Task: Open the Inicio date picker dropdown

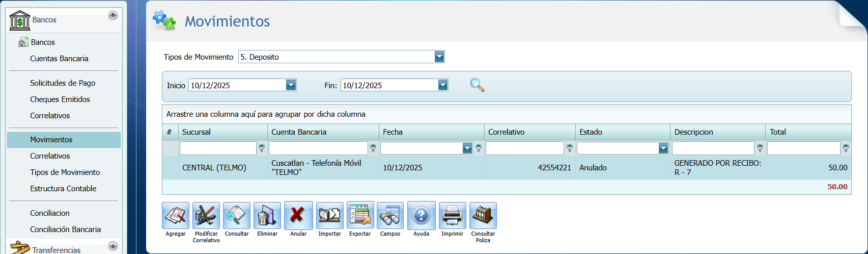Action: coord(291,85)
